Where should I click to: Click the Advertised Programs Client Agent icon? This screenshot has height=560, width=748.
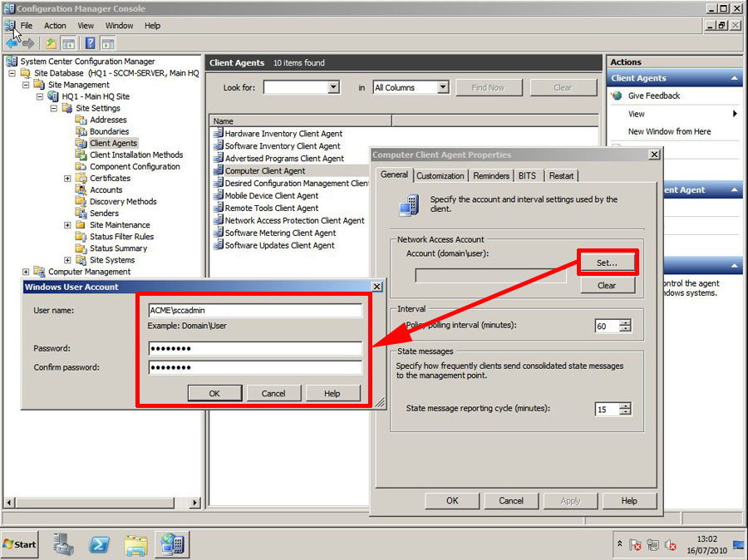[x=219, y=158]
